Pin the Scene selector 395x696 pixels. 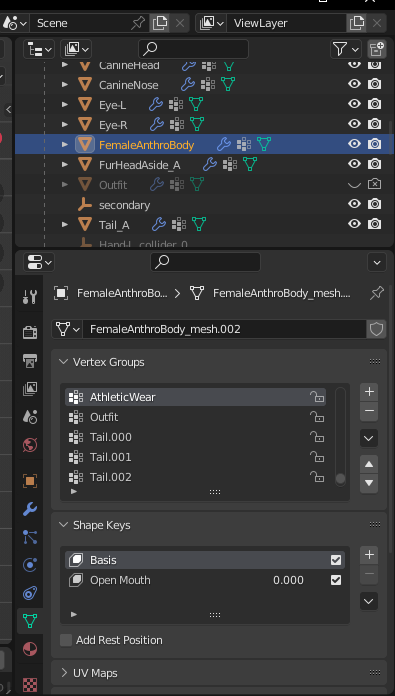[138, 23]
